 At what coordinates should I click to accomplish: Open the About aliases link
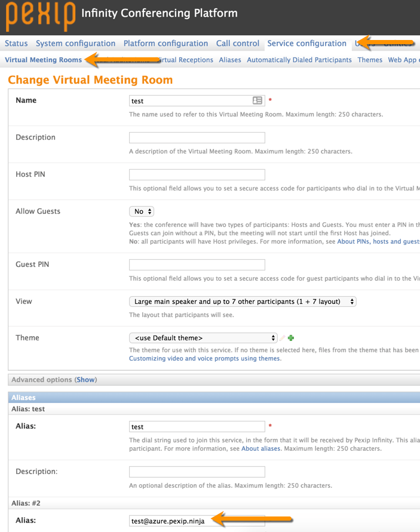tap(260, 448)
